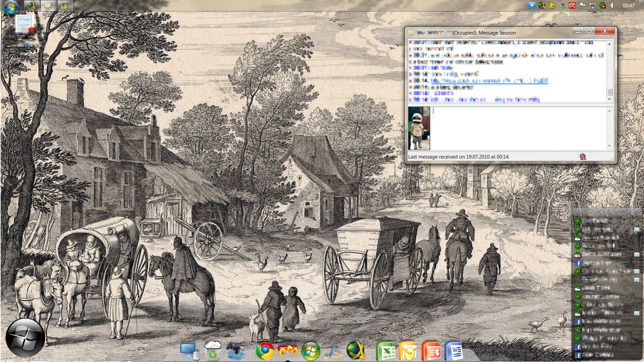The height and width of the screenshot is (362, 644).
Task: Launch the globe application in the dock
Action: 355,351
